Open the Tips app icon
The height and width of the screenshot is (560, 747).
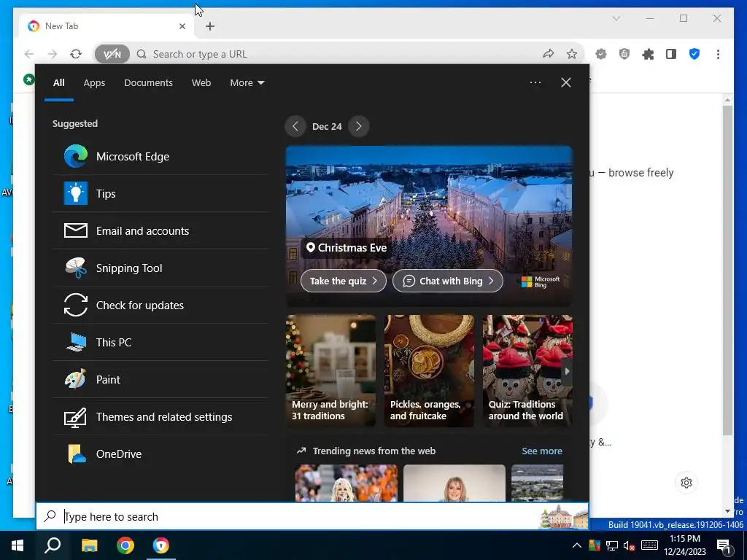[76, 194]
